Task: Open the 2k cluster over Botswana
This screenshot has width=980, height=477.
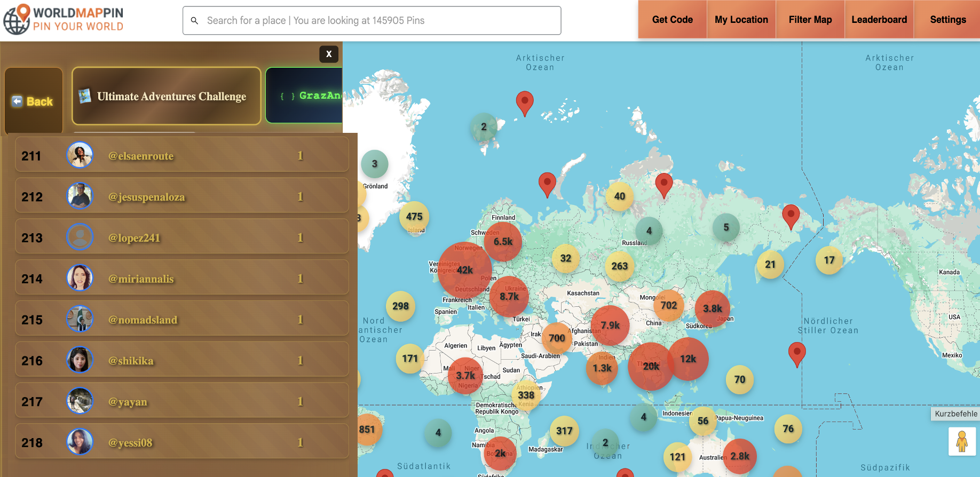Action: point(500,454)
